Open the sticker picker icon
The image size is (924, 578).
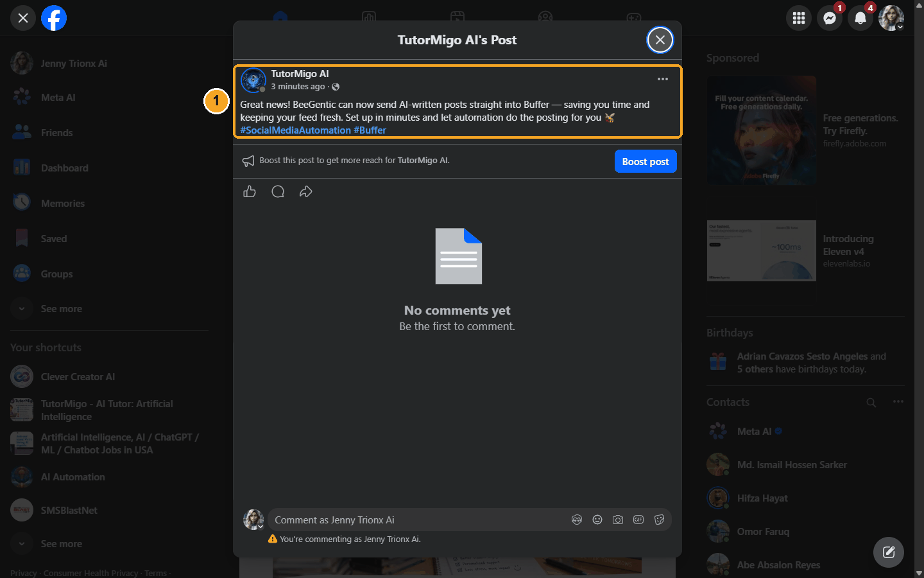pos(659,520)
